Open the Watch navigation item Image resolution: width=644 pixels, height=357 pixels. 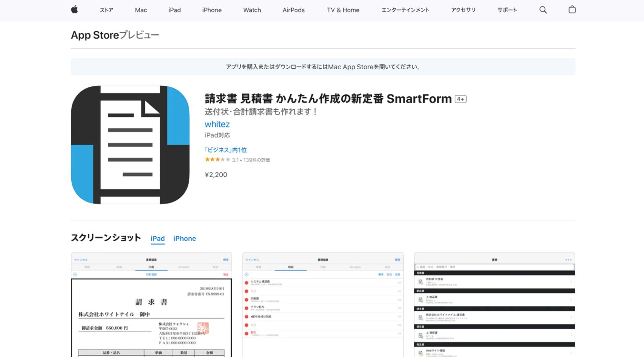coord(252,10)
